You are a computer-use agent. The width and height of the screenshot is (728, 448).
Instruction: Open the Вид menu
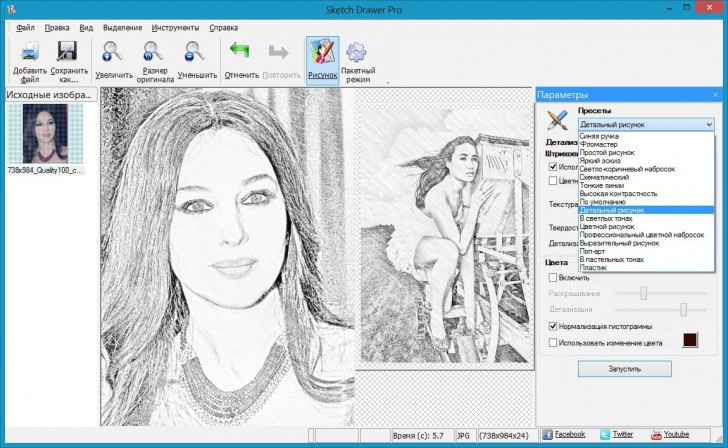(x=86, y=28)
